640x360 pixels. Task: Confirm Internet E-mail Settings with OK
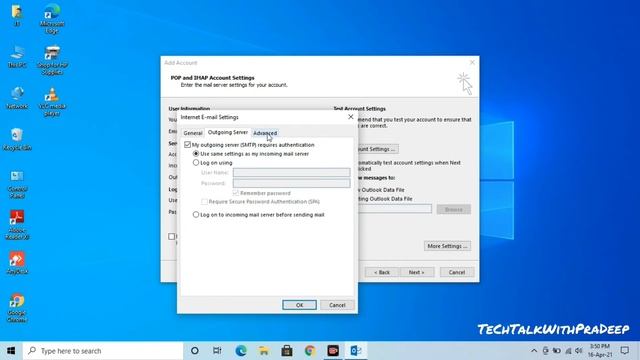coord(299,305)
